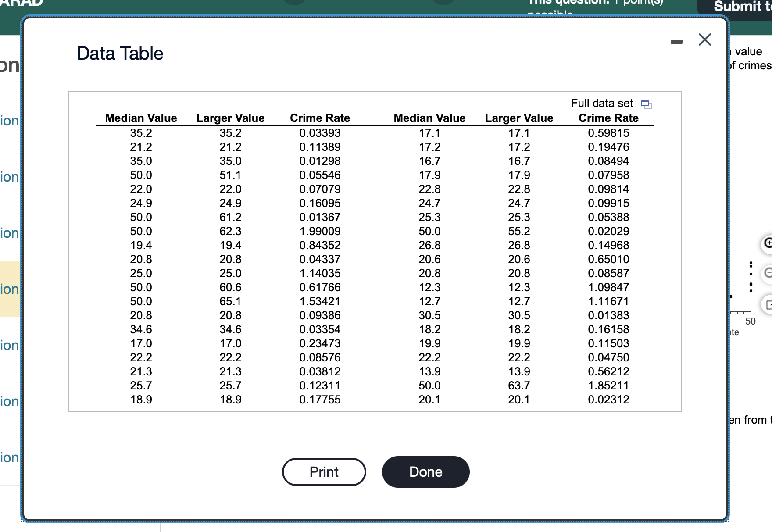Select crime rate value 0.59815
The height and width of the screenshot is (532, 772).
[609, 133]
